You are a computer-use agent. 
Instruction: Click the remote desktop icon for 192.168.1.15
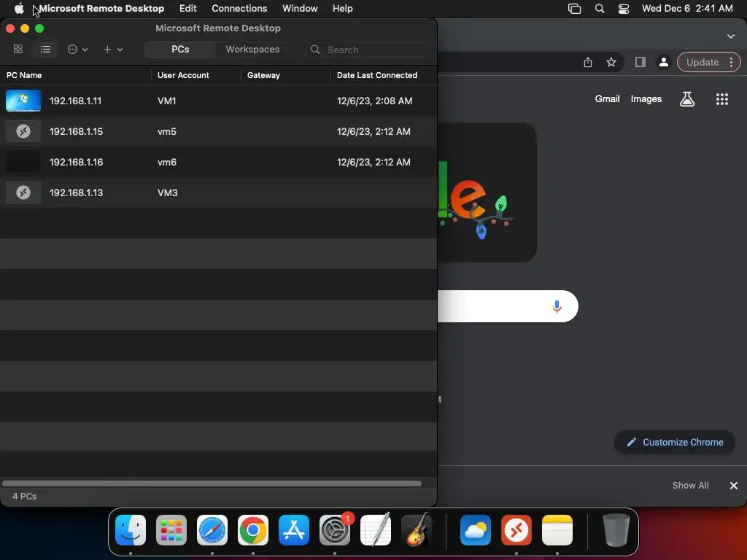click(x=23, y=131)
